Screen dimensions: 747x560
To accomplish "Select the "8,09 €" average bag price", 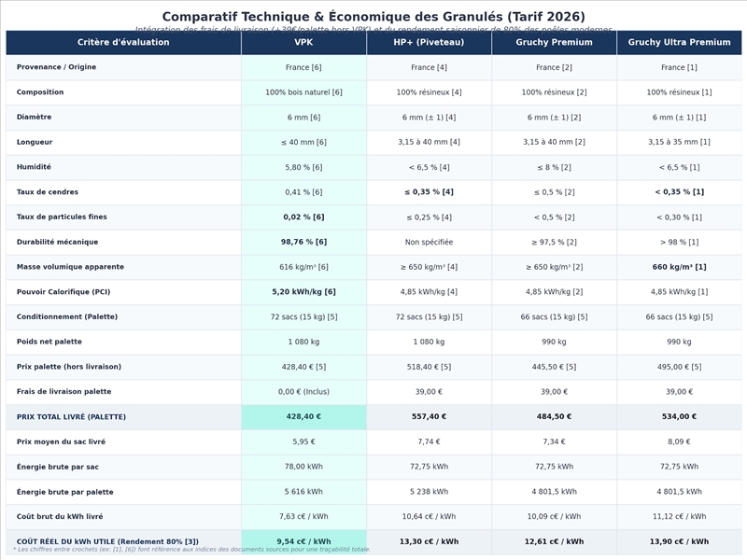I will (679, 441).
